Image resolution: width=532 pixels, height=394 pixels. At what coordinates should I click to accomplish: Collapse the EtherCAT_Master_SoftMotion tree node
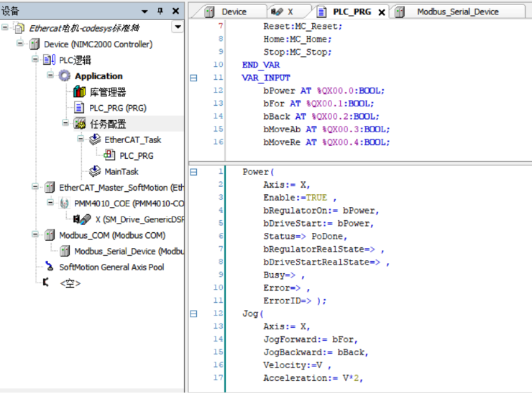[35, 187]
